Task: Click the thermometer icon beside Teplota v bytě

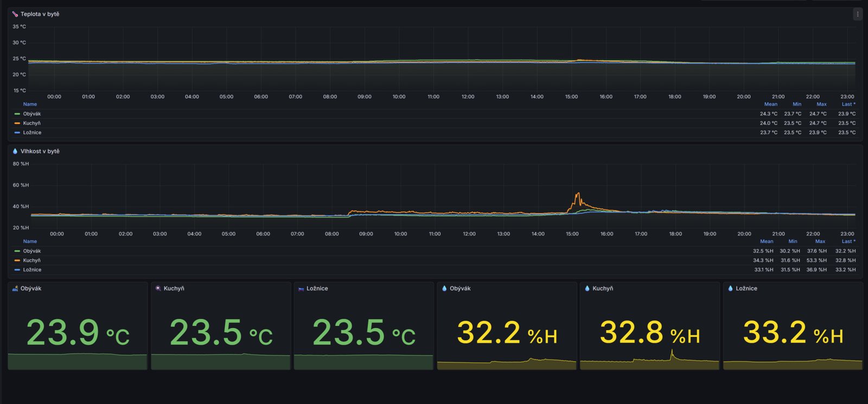Action: pos(15,14)
